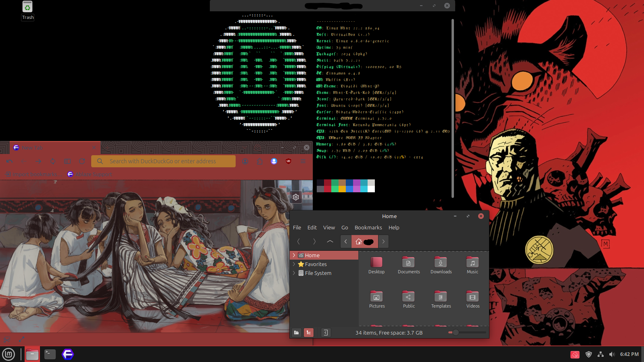Adjust the file manager zoom slider

point(467,333)
